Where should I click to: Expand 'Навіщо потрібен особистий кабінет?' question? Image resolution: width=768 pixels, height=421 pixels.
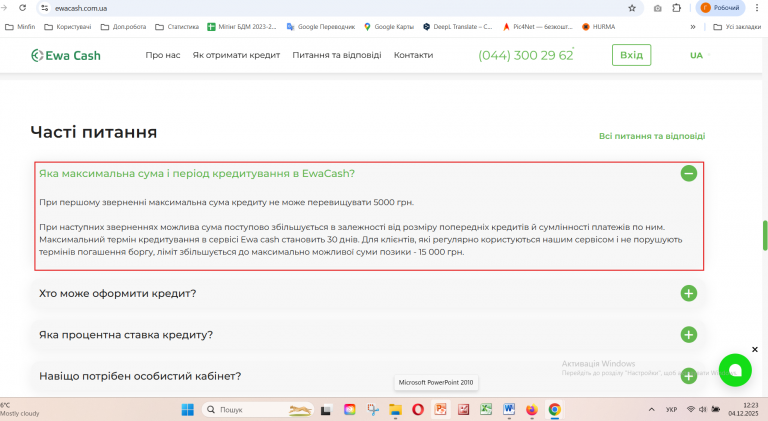689,376
